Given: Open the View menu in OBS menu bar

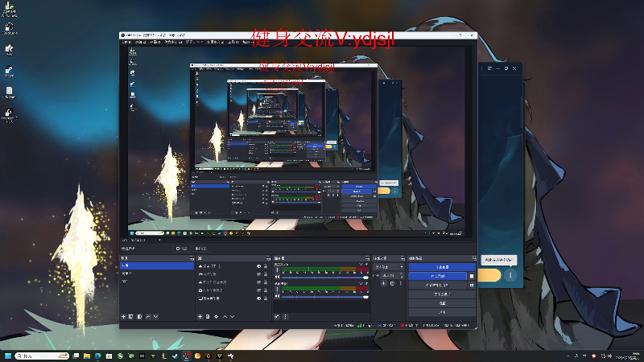Looking at the screenshot, I should point(155,42).
